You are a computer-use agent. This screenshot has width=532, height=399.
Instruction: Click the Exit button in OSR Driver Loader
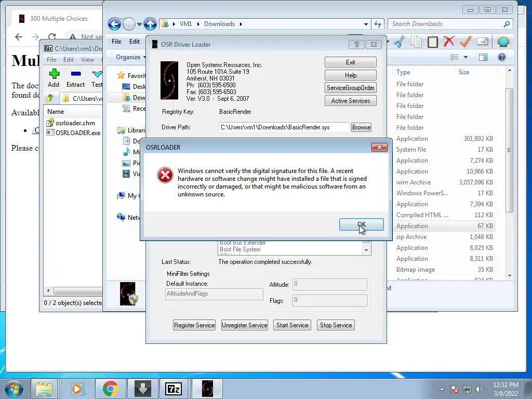point(351,62)
